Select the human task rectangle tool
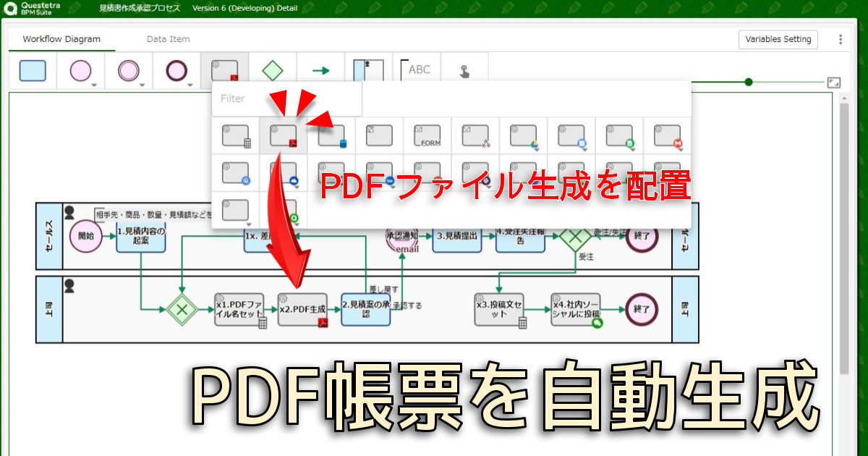This screenshot has width=868, height=456. click(x=33, y=71)
